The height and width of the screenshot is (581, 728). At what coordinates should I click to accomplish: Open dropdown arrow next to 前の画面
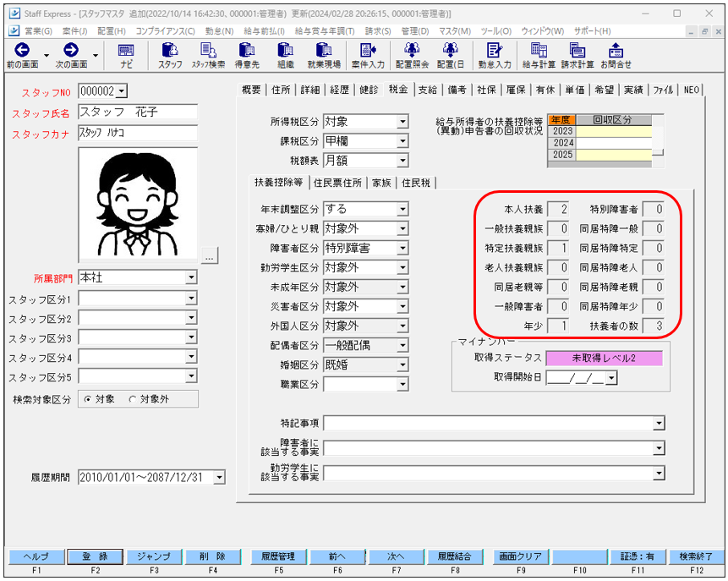pyautogui.click(x=47, y=55)
